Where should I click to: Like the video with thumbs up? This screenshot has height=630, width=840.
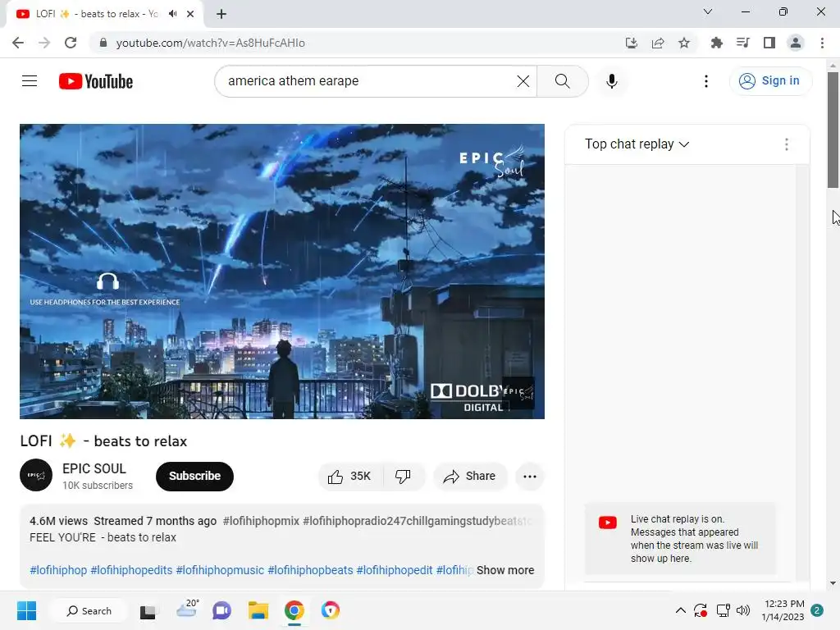349,477
